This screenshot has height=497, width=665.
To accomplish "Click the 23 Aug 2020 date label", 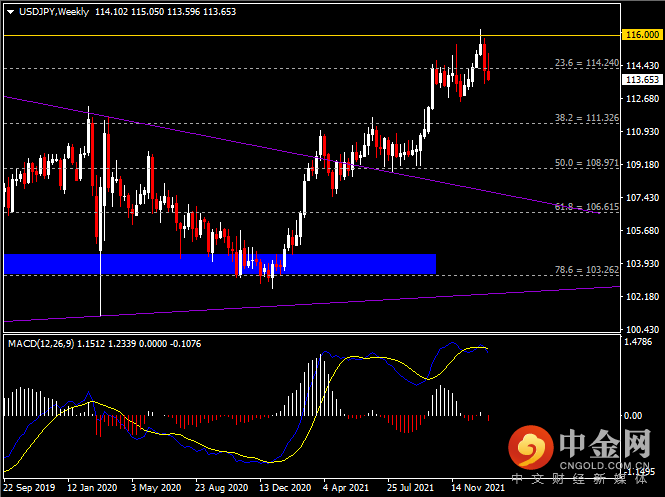I will click(x=221, y=488).
